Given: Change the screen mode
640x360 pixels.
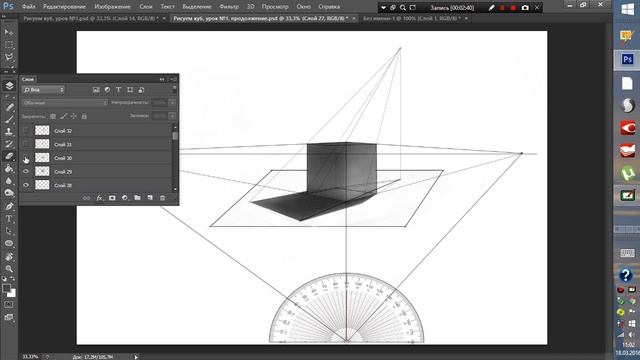Looking at the screenshot, I should (x=9, y=317).
